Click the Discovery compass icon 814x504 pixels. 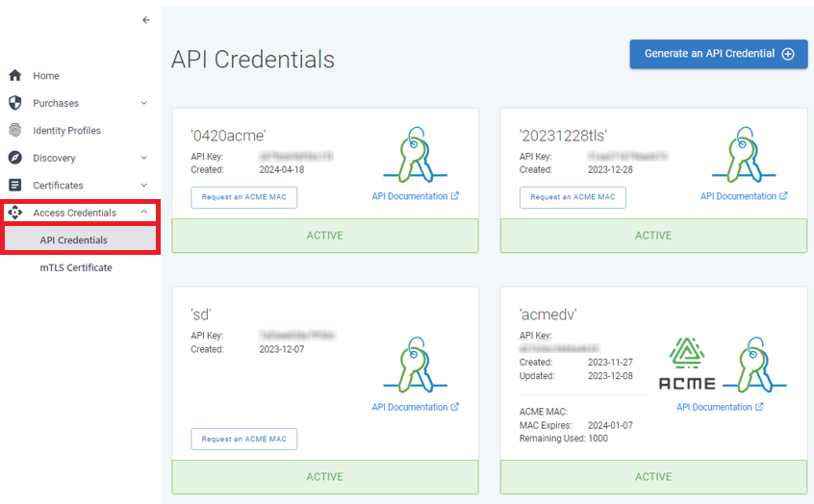click(14, 158)
